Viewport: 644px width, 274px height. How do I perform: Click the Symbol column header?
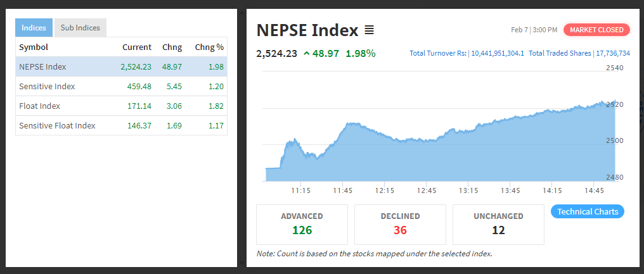pos(34,47)
